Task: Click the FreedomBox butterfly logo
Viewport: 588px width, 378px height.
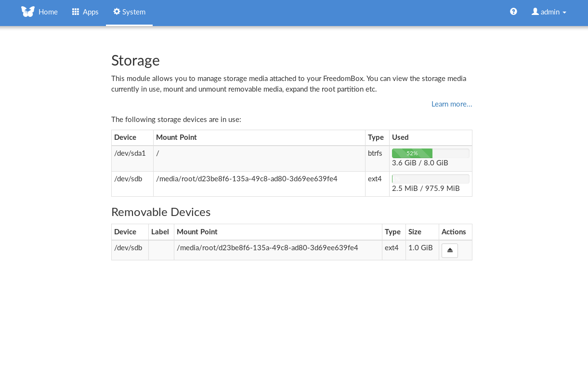Action: (28, 12)
